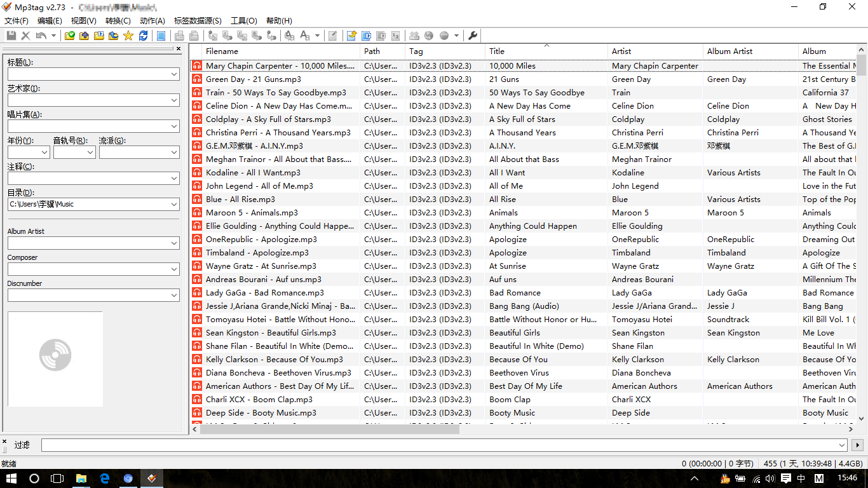Open the 工具(O) menu
This screenshot has width=868, height=488.
(244, 21)
